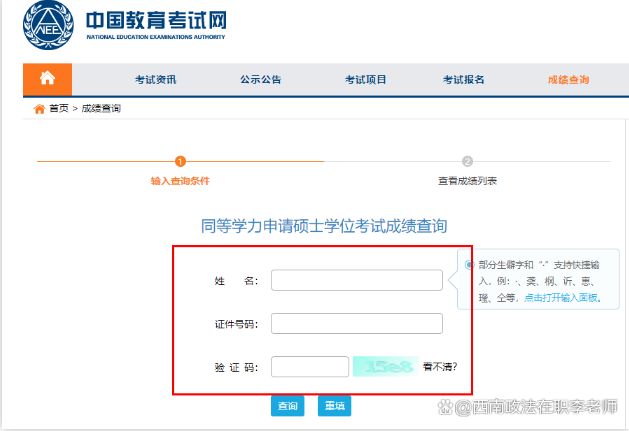This screenshot has width=629, height=431.
Task: Click step 1 circle marker 输入查询条件
Action: pos(181,161)
